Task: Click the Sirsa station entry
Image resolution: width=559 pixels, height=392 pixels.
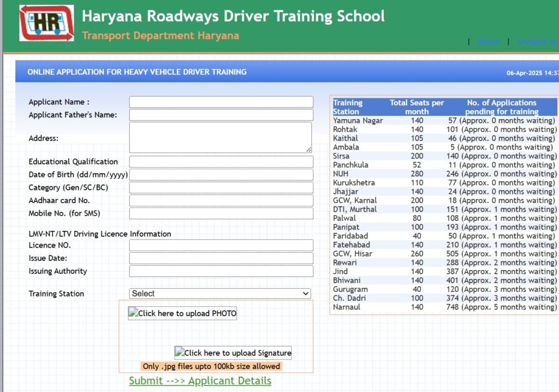Action: tap(341, 156)
